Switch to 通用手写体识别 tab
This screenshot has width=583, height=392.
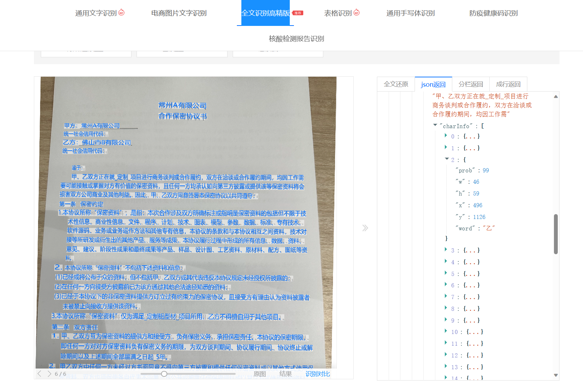[x=410, y=13]
